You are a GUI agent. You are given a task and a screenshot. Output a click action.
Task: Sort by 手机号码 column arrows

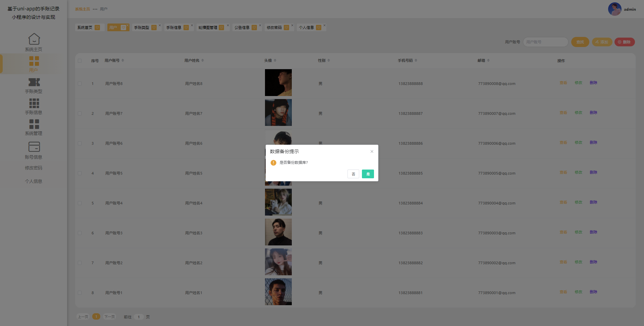coord(416,60)
